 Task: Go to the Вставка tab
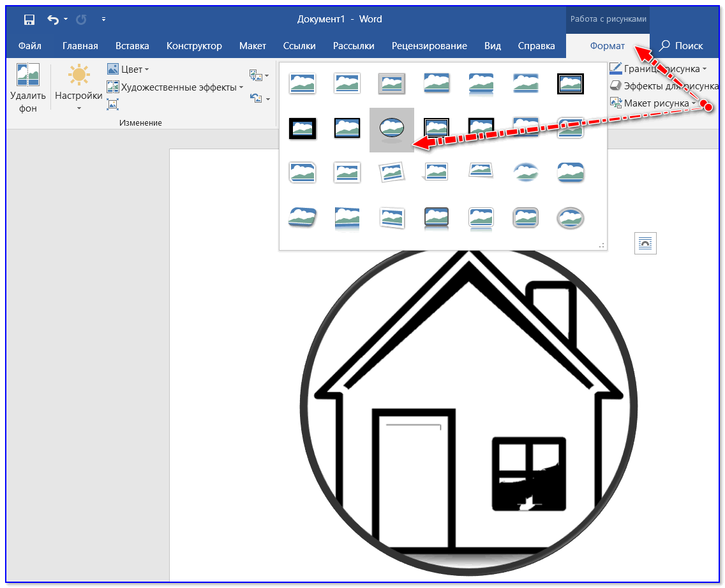pyautogui.click(x=132, y=46)
